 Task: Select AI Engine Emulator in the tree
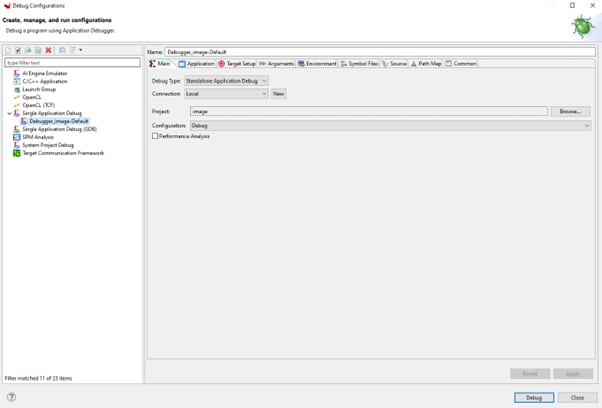click(x=44, y=73)
